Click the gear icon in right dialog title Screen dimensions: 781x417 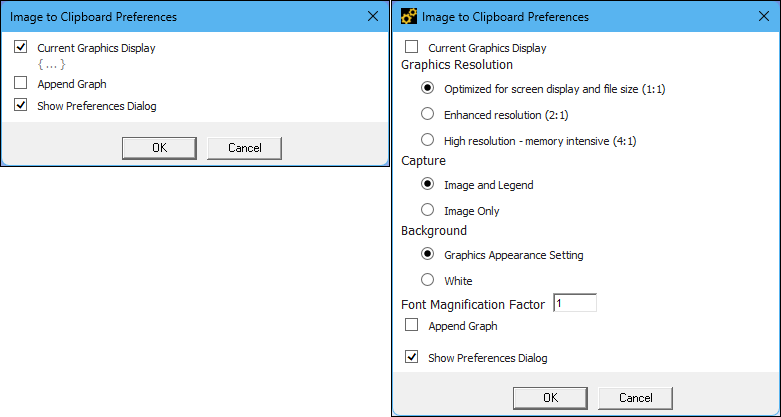[408, 16]
